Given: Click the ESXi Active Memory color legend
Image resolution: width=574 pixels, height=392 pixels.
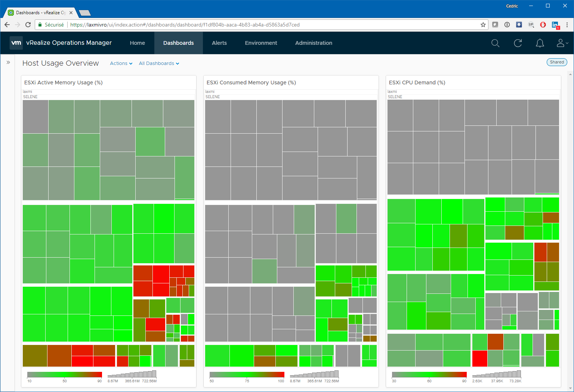Looking at the screenshot, I should click(64, 374).
